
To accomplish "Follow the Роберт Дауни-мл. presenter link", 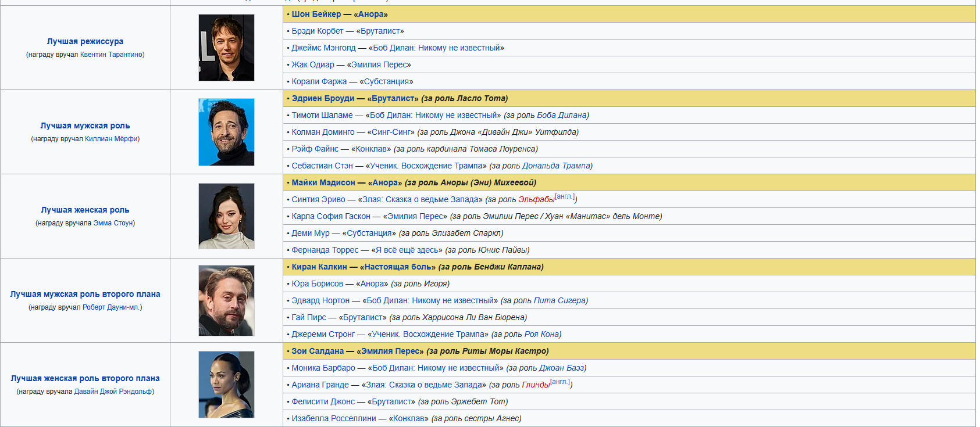I will [x=111, y=307].
